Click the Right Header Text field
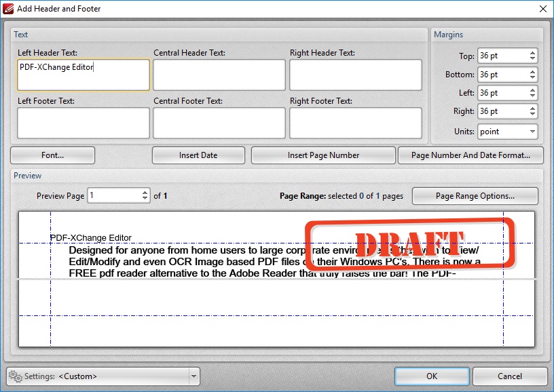Screen dimensions: 554x392 (356, 75)
